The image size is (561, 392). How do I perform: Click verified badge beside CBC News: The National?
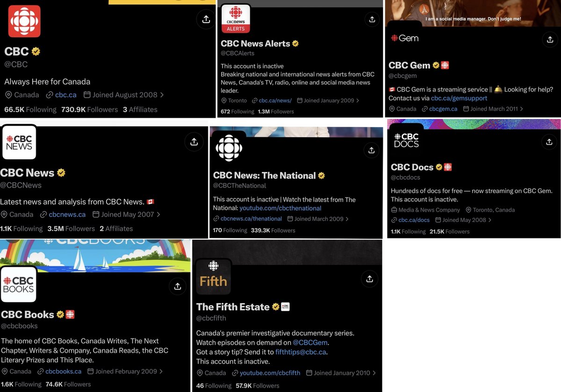[322, 176]
